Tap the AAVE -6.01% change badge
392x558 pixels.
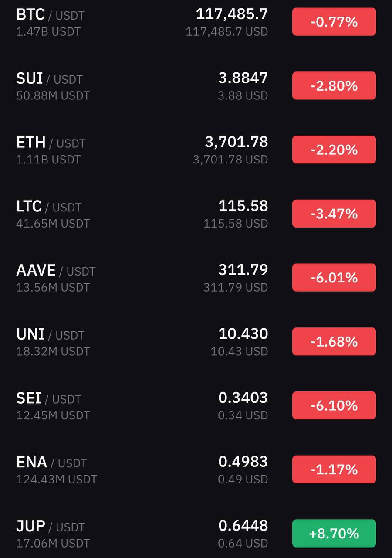(x=334, y=278)
